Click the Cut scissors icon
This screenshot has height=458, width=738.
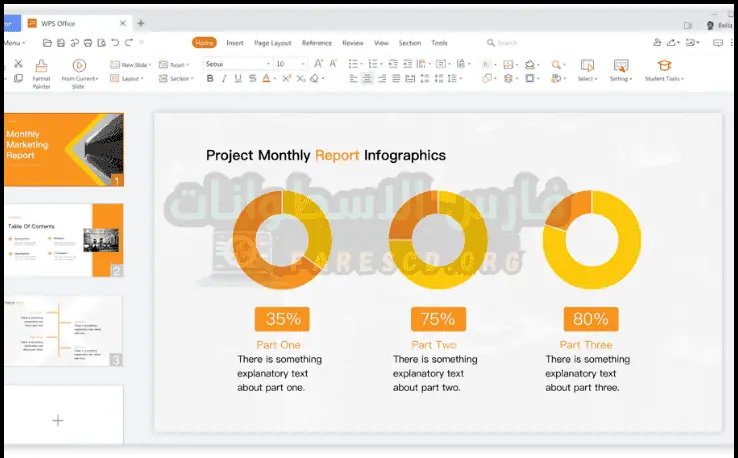(17, 64)
